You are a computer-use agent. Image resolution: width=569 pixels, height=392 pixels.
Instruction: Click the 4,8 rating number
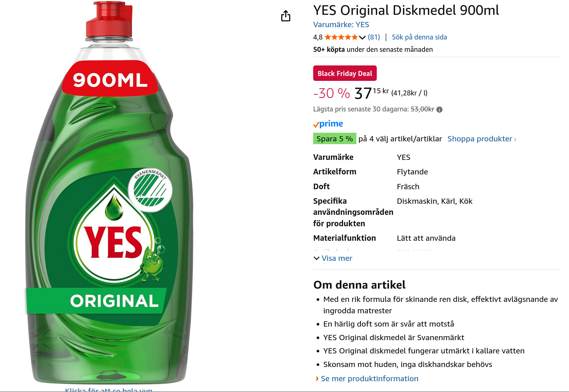click(x=318, y=37)
